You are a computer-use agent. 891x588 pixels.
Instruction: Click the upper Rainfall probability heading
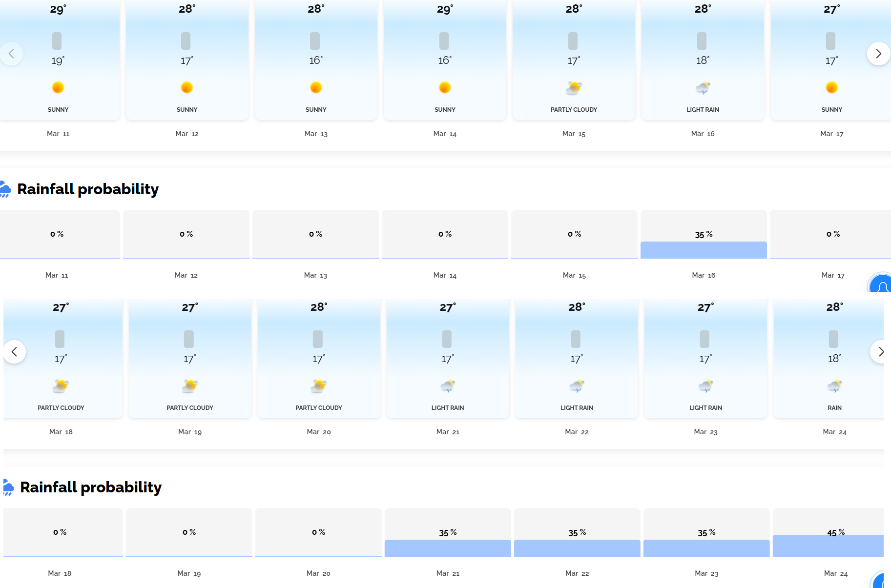[x=88, y=189]
